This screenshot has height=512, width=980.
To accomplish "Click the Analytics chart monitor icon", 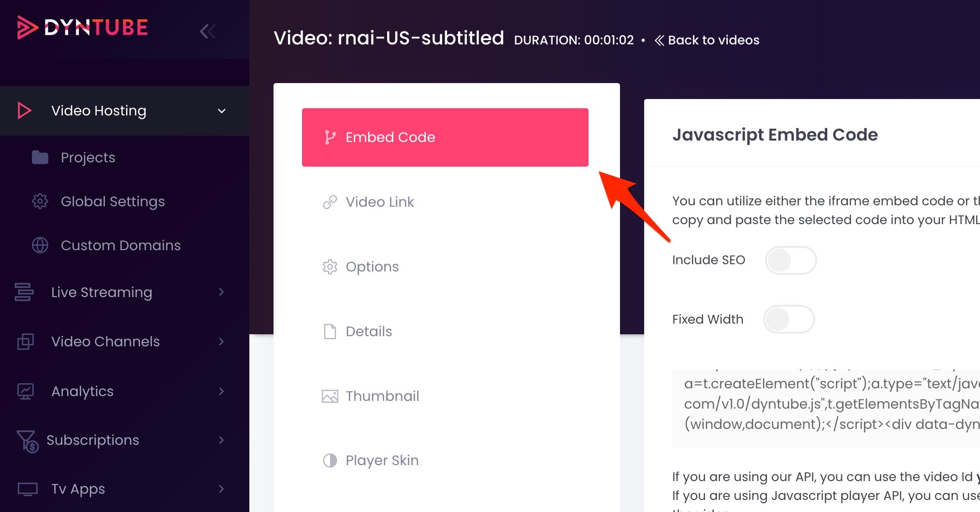I will (26, 391).
